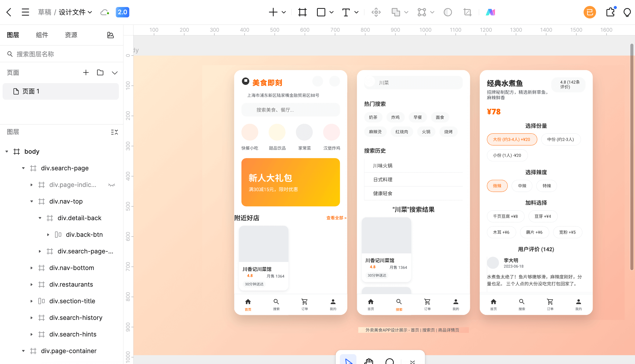Toggle the 2.0 version badge
The width and height of the screenshot is (635, 364).
122,12
